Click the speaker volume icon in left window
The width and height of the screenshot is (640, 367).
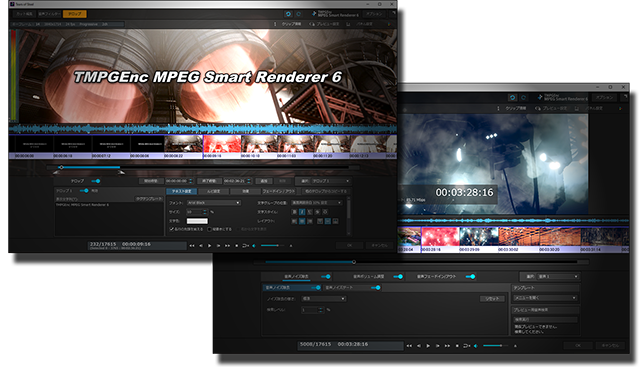coord(254,246)
